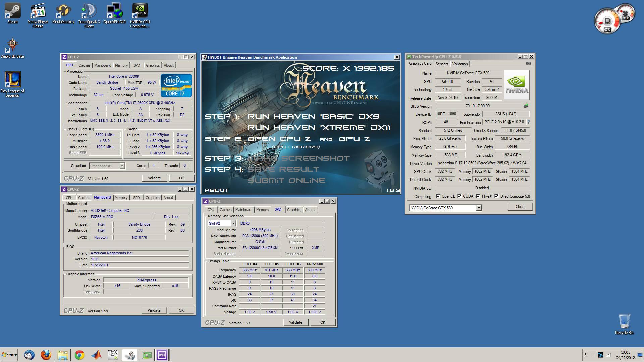Open the Steam desktop shortcut
644x362 pixels.
[x=12, y=13]
